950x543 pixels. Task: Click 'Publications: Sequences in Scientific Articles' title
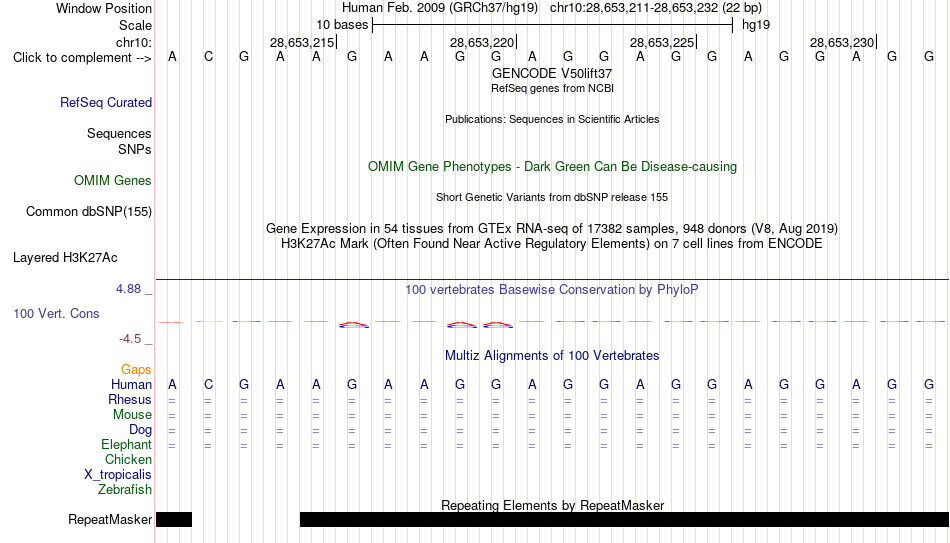552,119
